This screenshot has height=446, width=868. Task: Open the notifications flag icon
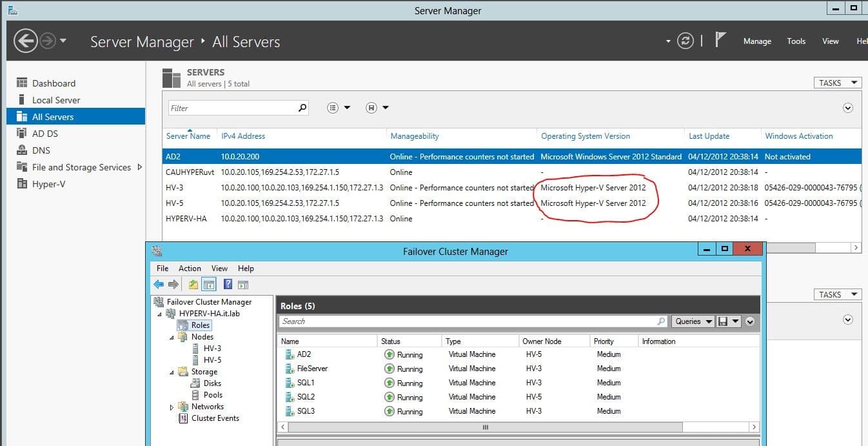pyautogui.click(x=721, y=40)
